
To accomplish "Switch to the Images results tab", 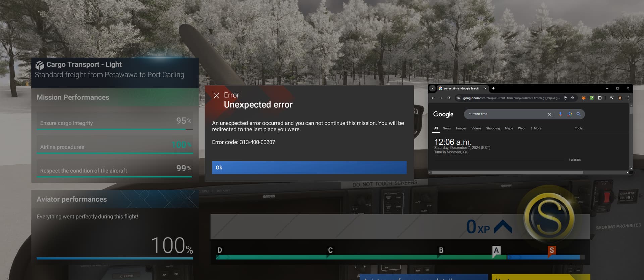I will point(461,128).
